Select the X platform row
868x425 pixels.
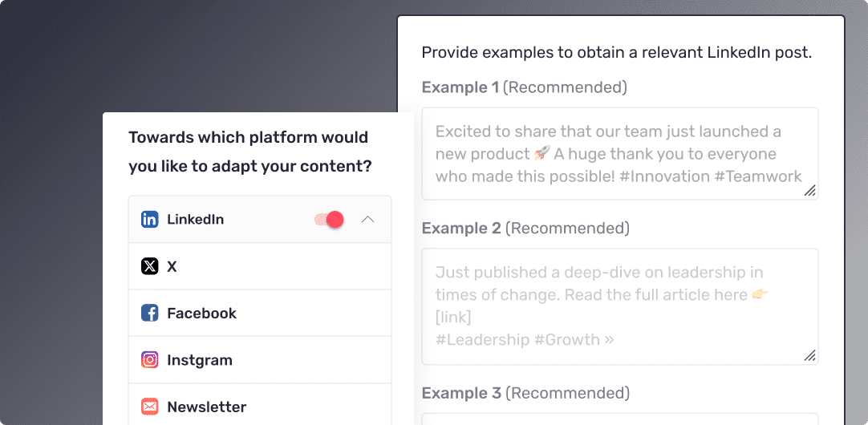click(260, 266)
